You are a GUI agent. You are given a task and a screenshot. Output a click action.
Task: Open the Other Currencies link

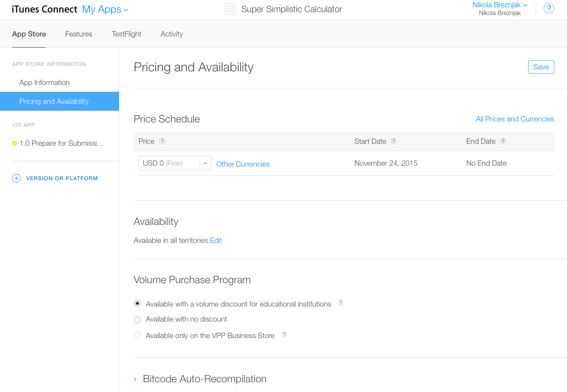point(243,164)
